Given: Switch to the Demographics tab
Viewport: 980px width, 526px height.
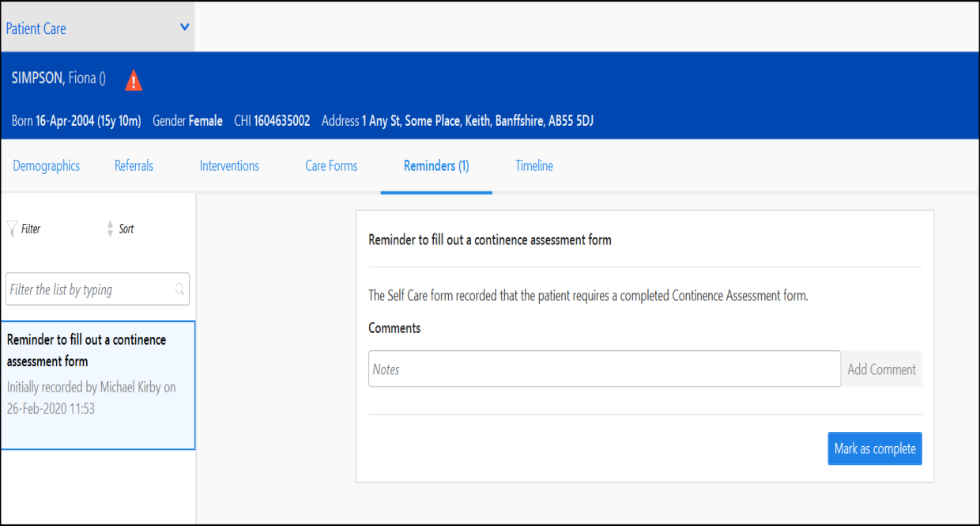Looking at the screenshot, I should pyautogui.click(x=47, y=165).
